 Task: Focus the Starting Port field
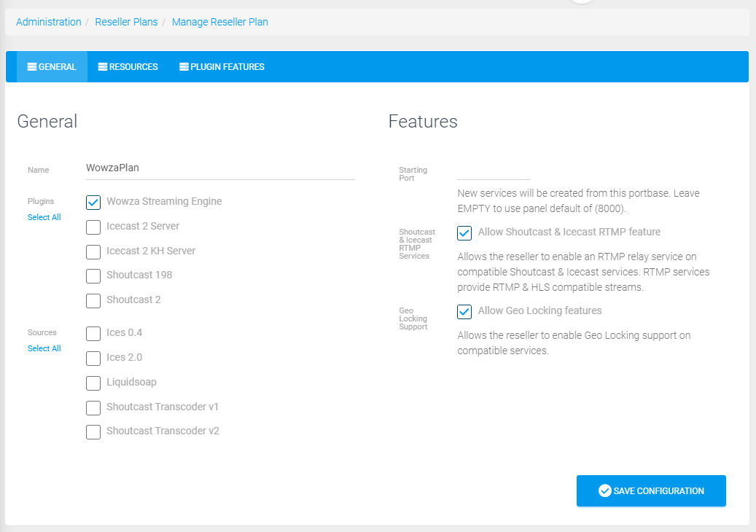(494, 171)
